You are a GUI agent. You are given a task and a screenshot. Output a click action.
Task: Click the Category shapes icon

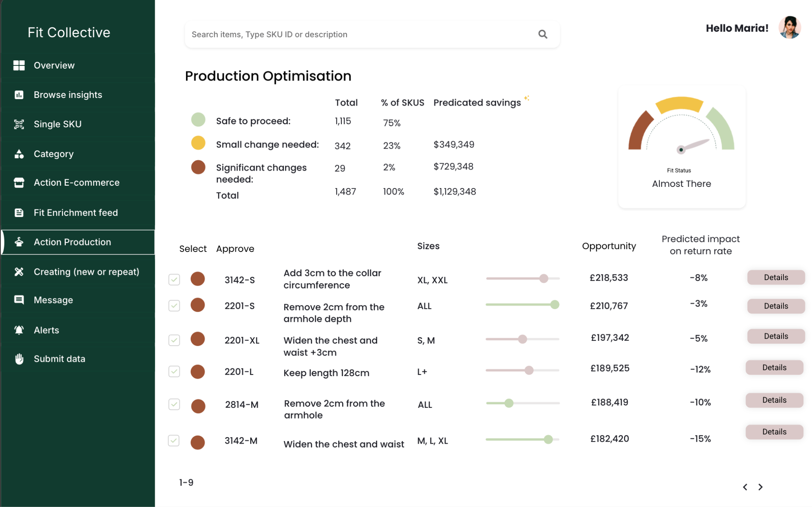pyautogui.click(x=19, y=154)
